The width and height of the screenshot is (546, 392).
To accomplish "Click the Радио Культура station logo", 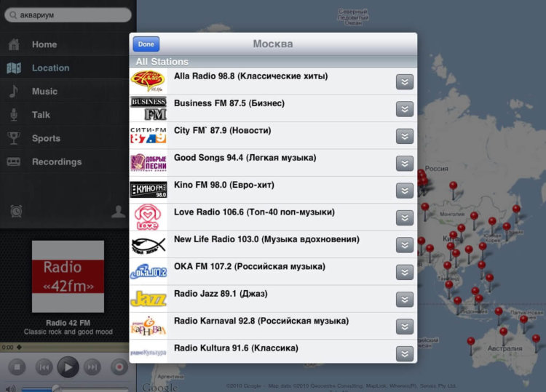I will [x=149, y=353].
